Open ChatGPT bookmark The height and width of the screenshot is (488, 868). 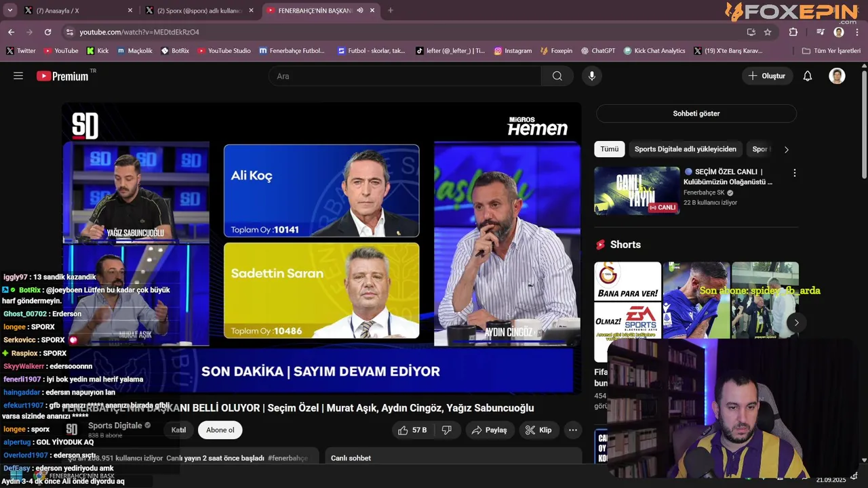(597, 51)
